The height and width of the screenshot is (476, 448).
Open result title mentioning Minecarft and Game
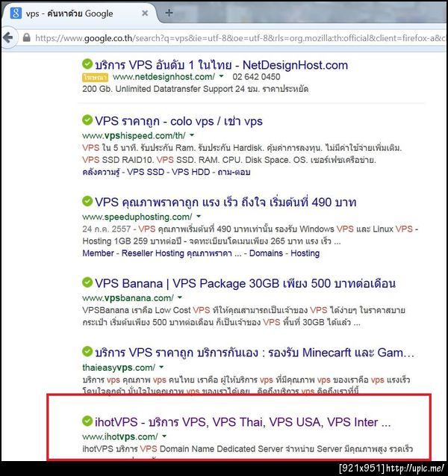pyautogui.click(x=255, y=353)
